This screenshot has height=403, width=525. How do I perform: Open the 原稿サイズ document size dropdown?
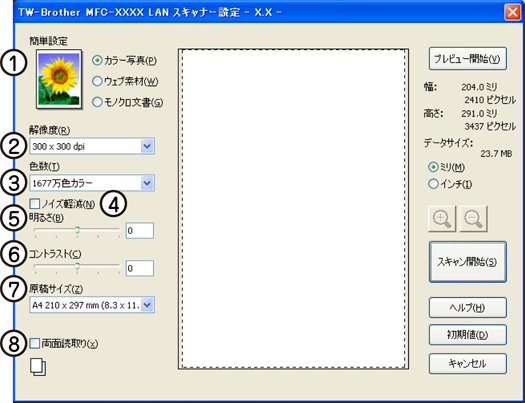click(92, 305)
